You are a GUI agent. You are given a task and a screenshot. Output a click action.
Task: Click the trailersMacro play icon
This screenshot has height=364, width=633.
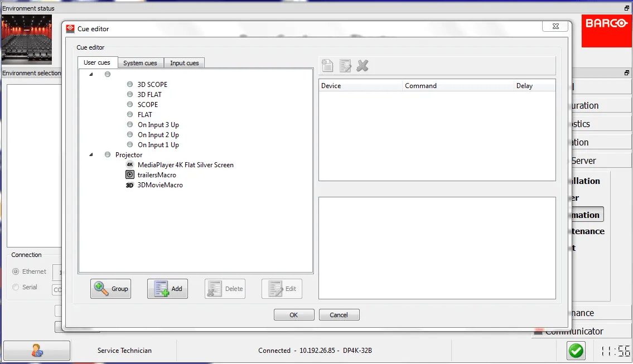(x=129, y=175)
